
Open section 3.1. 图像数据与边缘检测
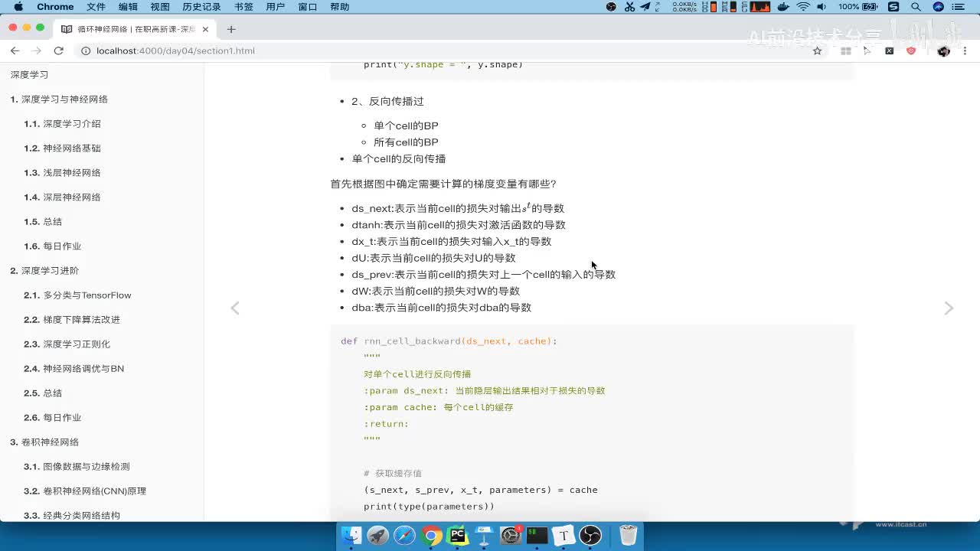coord(77,467)
